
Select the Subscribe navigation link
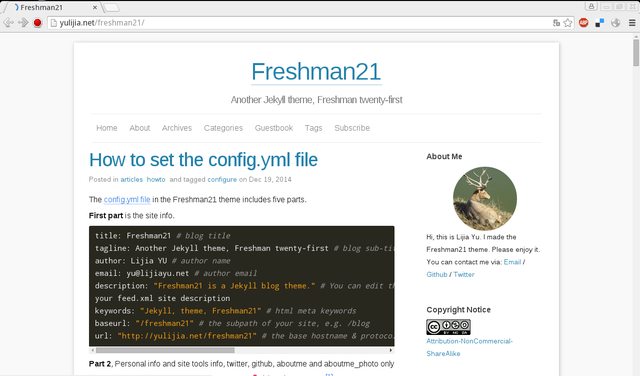click(352, 128)
